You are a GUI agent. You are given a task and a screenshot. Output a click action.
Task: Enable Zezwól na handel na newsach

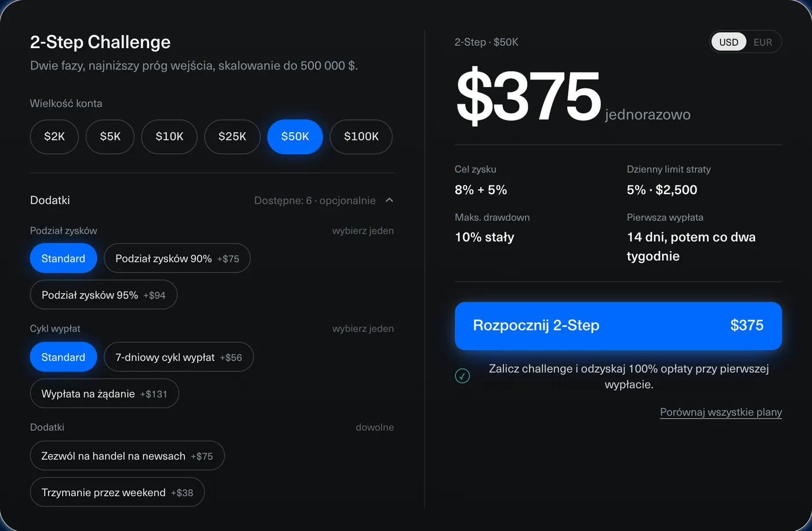[x=127, y=456]
